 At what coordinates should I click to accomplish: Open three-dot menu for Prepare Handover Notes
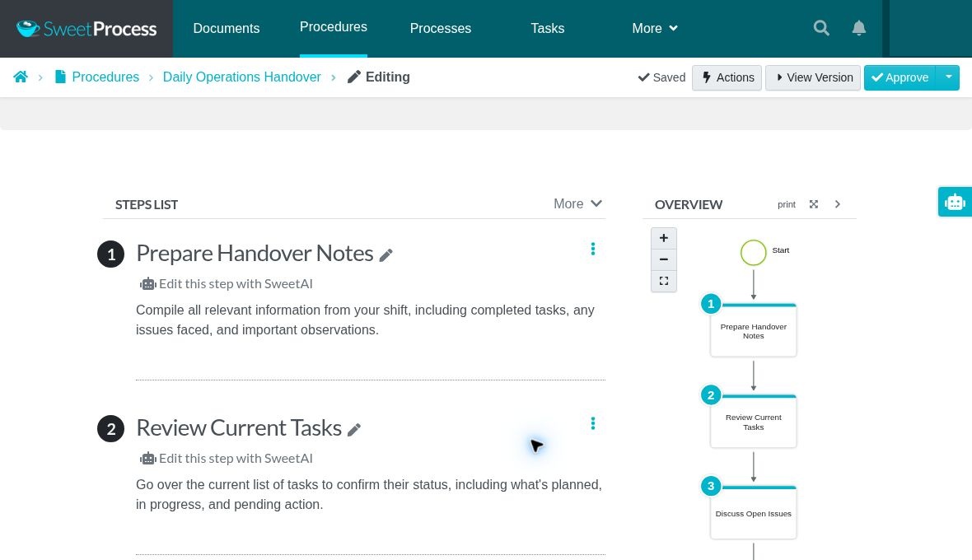coord(593,249)
